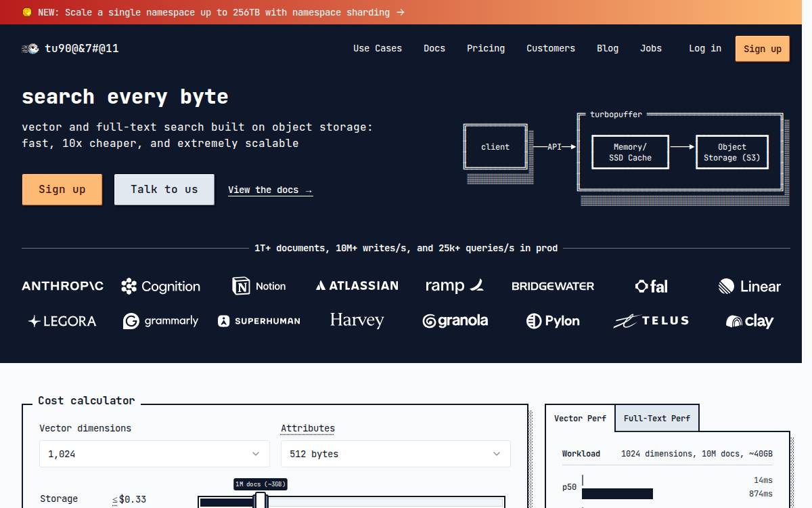
Task: Click the 874ms latency value
Action: (761, 494)
